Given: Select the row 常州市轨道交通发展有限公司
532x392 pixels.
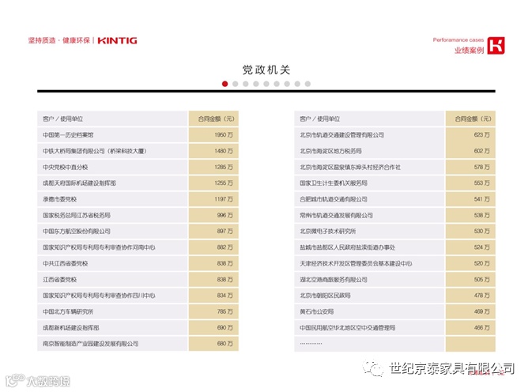Looking at the screenshot, I should tap(395, 215).
